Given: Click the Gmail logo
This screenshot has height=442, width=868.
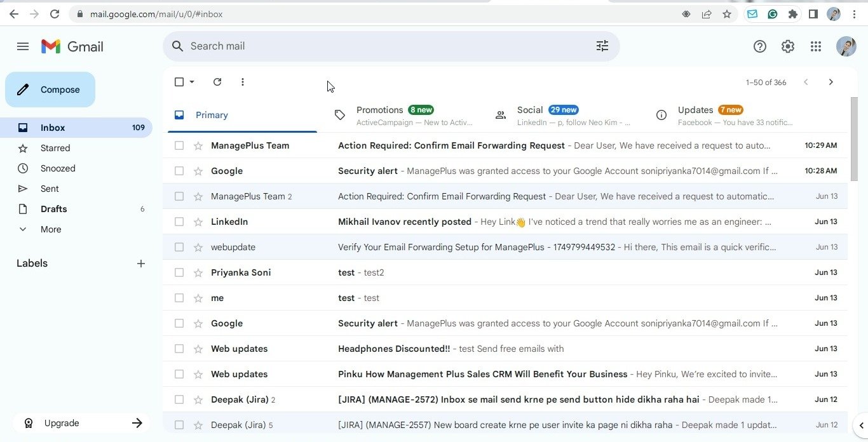Looking at the screenshot, I should point(72,46).
